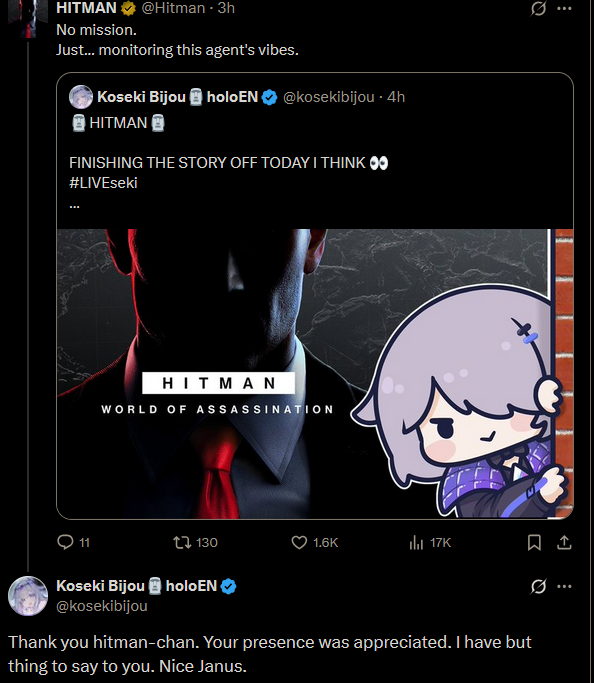Click Grok icon on HITMAN tweet

pos(538,8)
